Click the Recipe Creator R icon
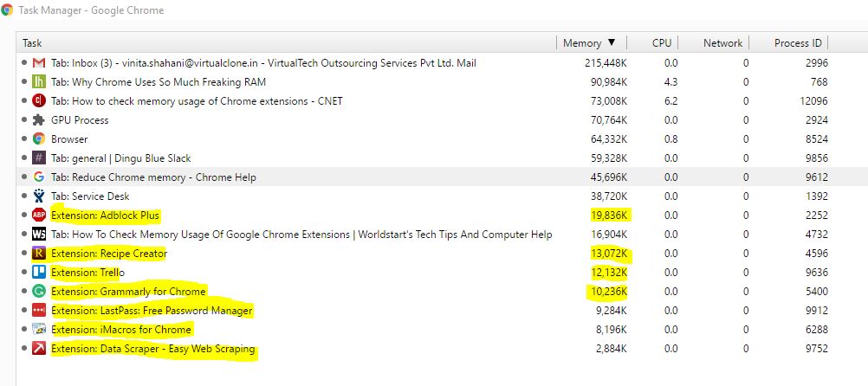 39,254
